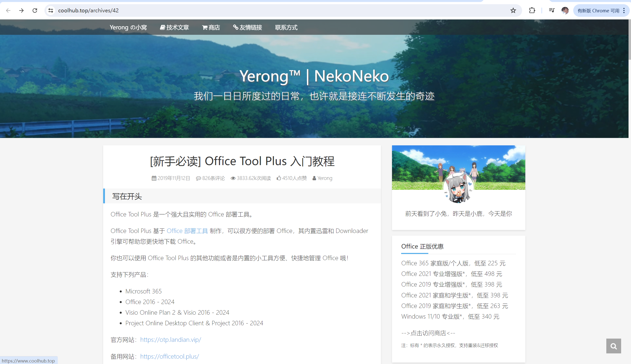631x364 pixels.
Task: Open the browser extensions icon
Action: tap(532, 11)
